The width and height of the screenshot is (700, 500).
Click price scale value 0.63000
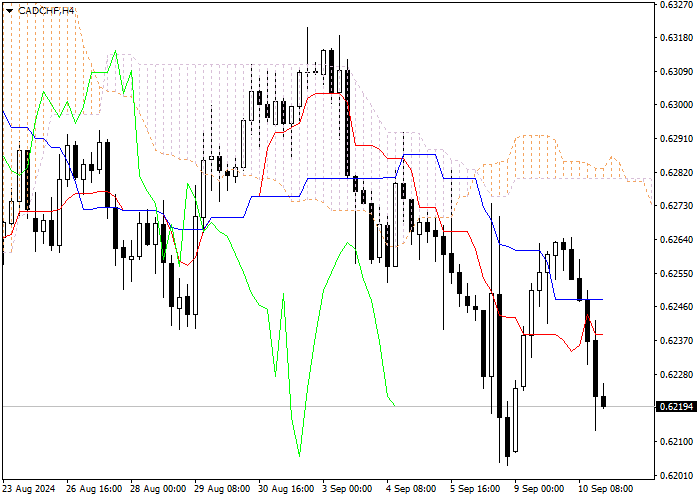click(x=676, y=104)
